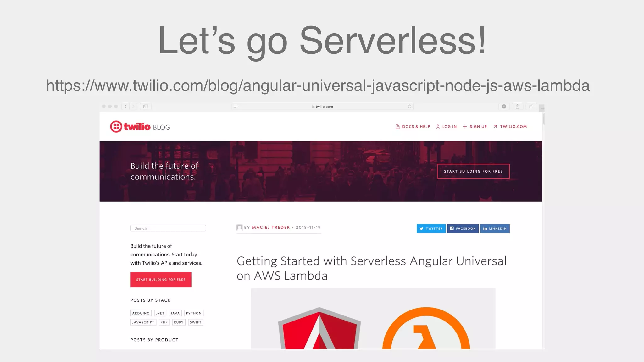Visit Twilio.com header link

pyautogui.click(x=510, y=127)
